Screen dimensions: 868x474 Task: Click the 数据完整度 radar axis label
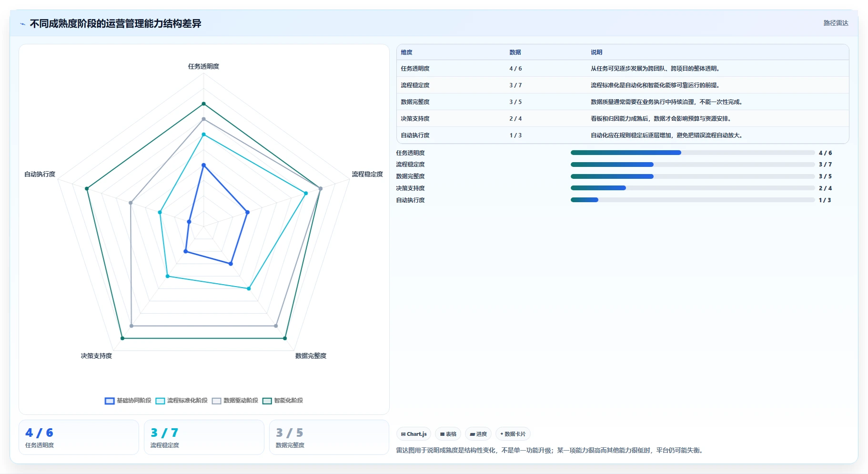[311, 356]
